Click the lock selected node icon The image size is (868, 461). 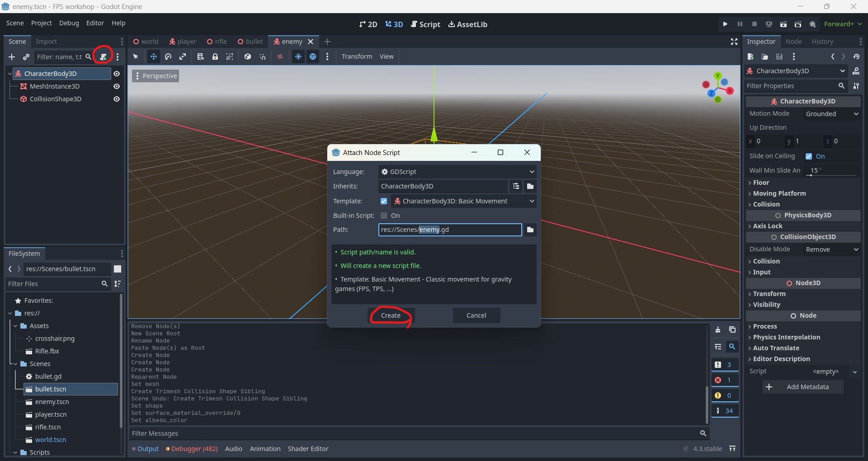pyautogui.click(x=215, y=56)
